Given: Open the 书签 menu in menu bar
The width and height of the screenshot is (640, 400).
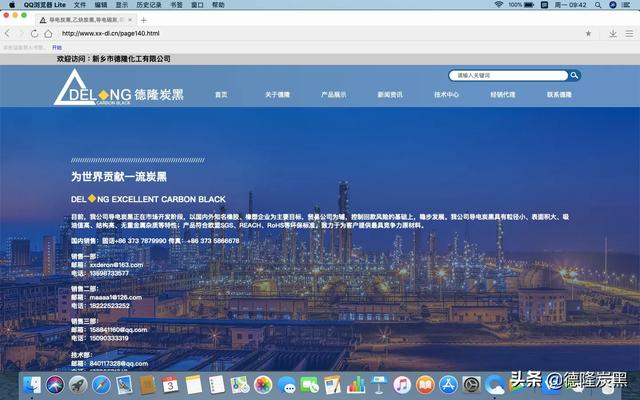Looking at the screenshot, I should (x=177, y=5).
